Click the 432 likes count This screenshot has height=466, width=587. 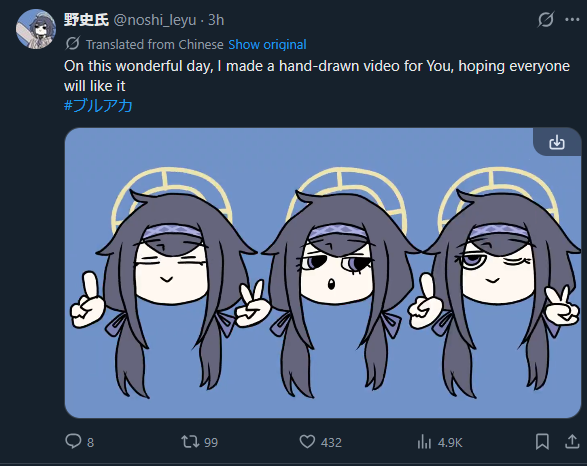[331, 443]
